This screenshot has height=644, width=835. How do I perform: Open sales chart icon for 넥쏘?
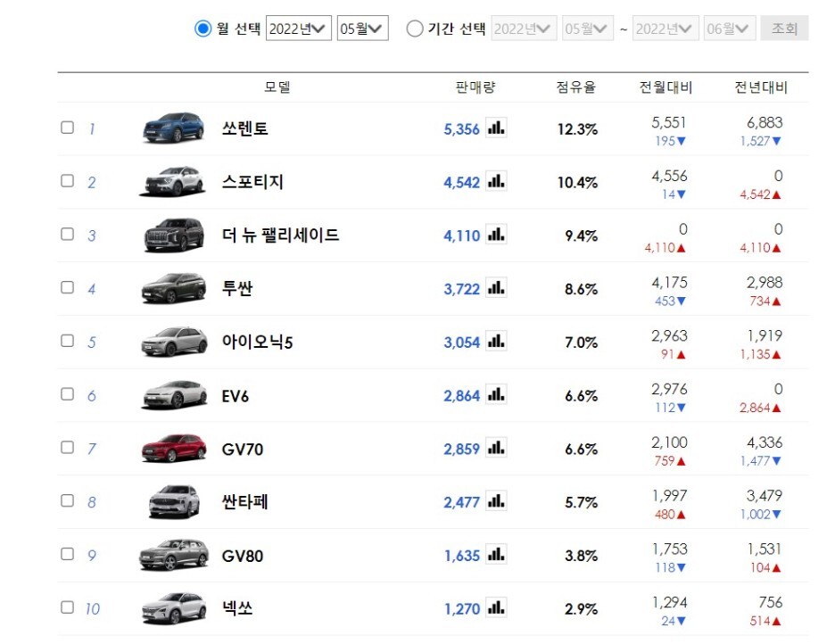tap(496, 607)
